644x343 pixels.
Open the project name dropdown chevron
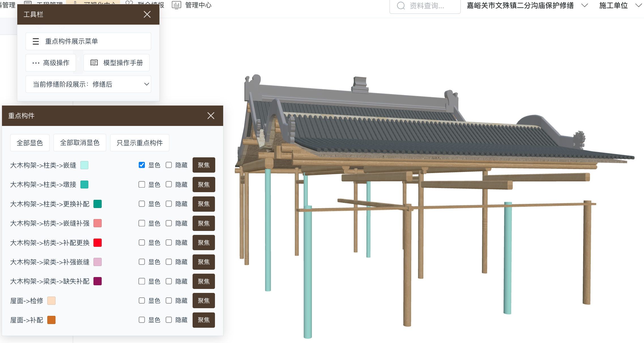point(585,5)
